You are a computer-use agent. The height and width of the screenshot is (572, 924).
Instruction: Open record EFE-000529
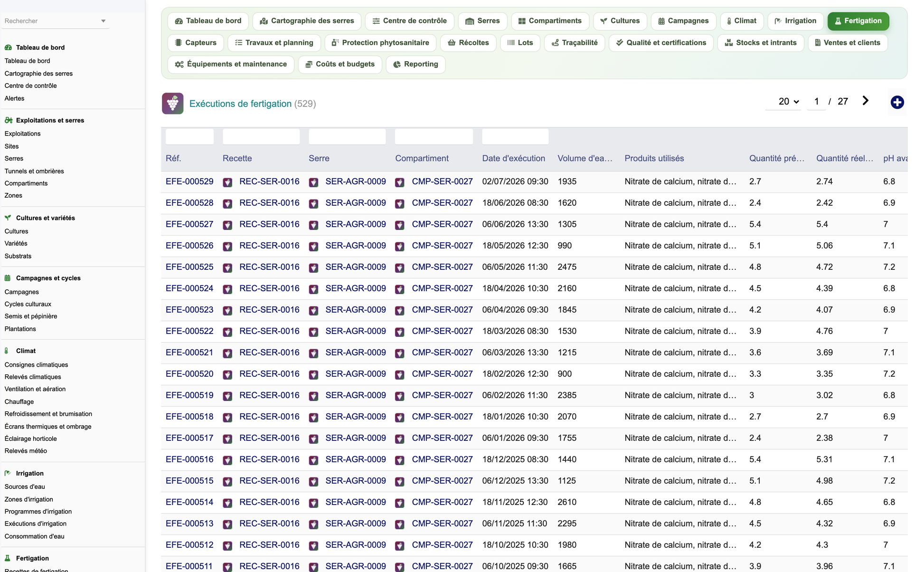point(189,181)
